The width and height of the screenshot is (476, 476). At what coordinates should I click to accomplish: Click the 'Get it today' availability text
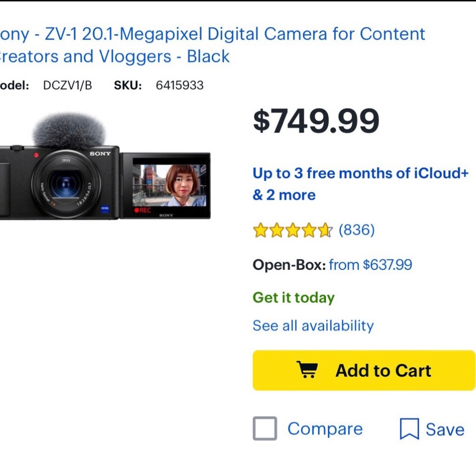(293, 297)
